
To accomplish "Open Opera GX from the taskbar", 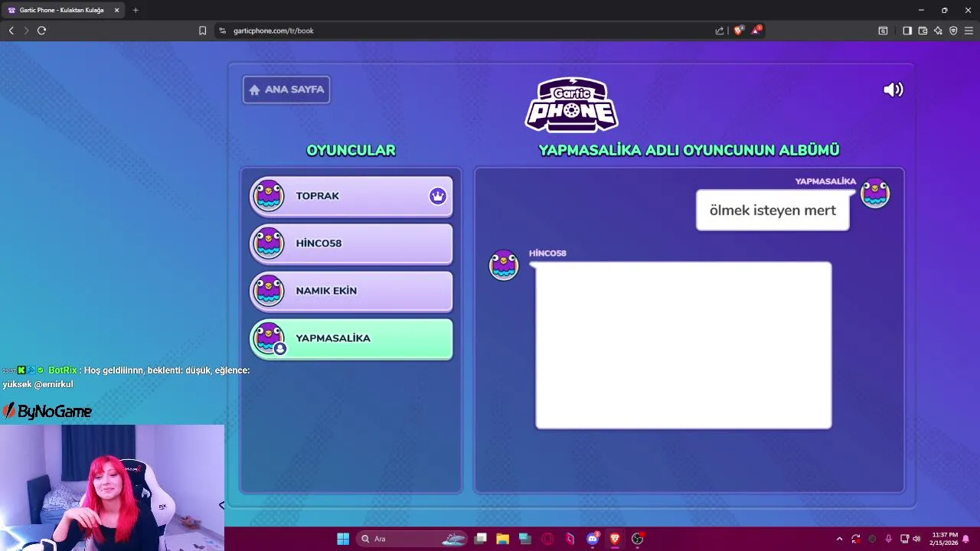I will [547, 539].
